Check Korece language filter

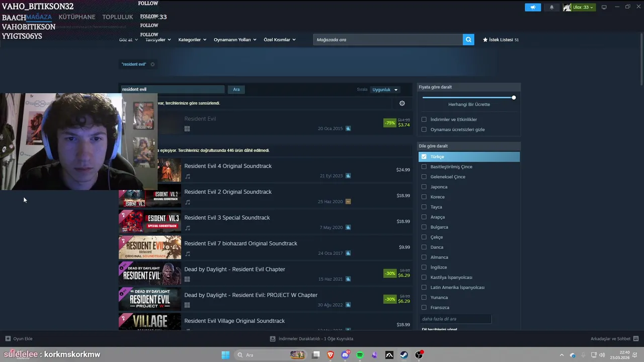424,197
